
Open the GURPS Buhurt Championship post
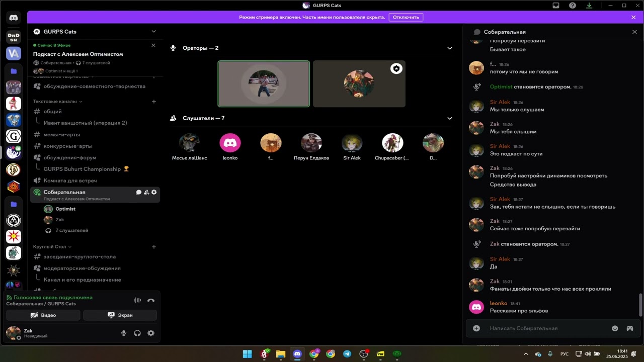point(86,169)
